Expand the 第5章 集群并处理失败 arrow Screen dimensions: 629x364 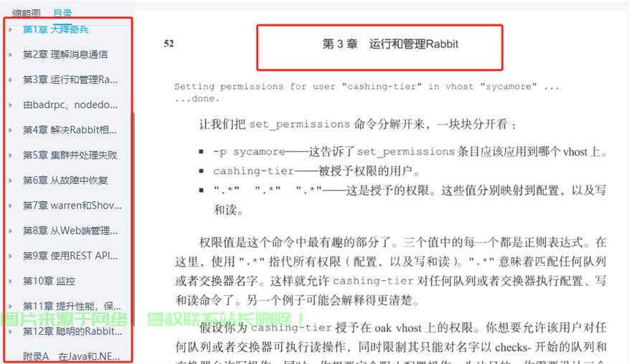(11, 155)
